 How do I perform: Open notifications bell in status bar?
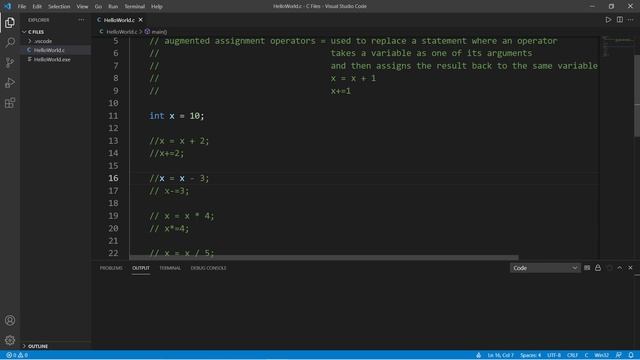[631, 355]
